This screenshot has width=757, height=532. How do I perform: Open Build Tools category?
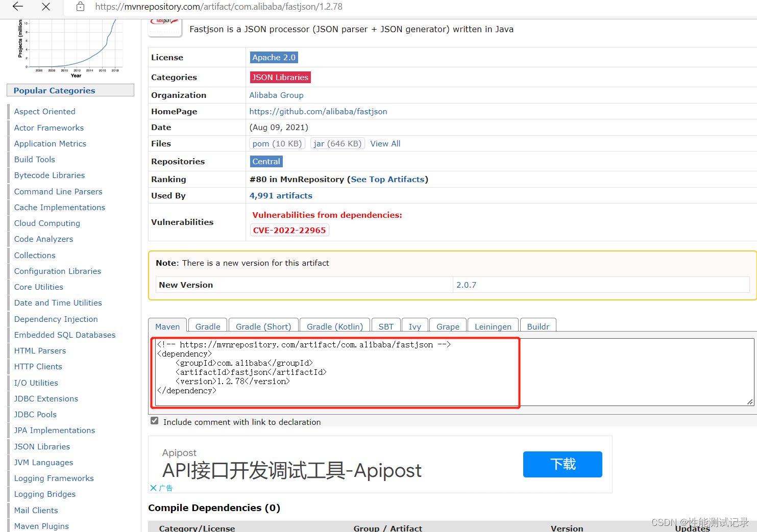click(34, 160)
